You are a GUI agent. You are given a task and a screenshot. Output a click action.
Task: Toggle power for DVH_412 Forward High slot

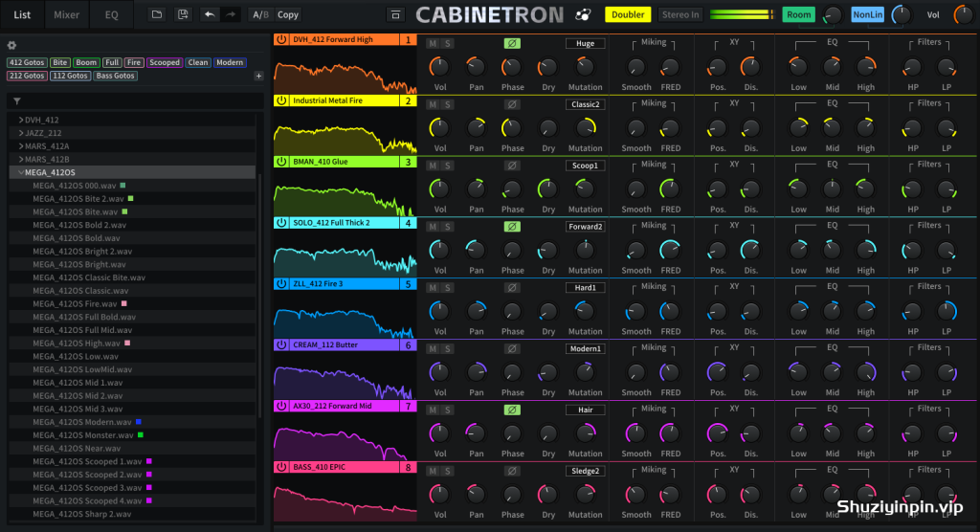(x=282, y=39)
